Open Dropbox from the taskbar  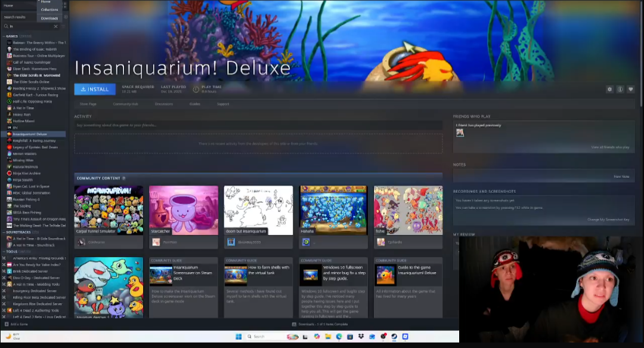coord(361,337)
